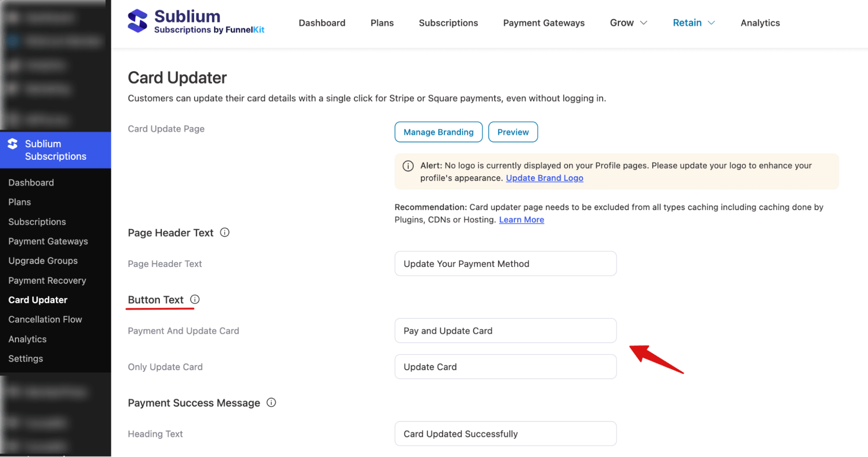Click the Card Updated Successfully heading field

click(505, 433)
